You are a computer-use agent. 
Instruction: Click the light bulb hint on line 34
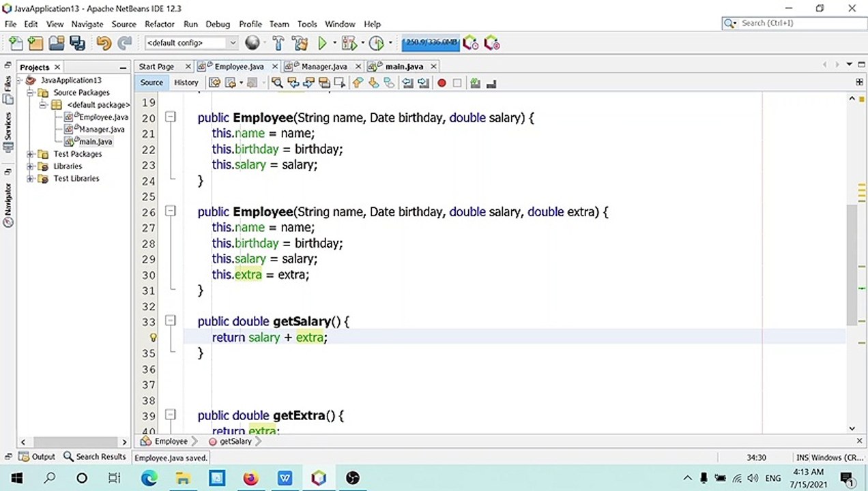[x=153, y=338]
